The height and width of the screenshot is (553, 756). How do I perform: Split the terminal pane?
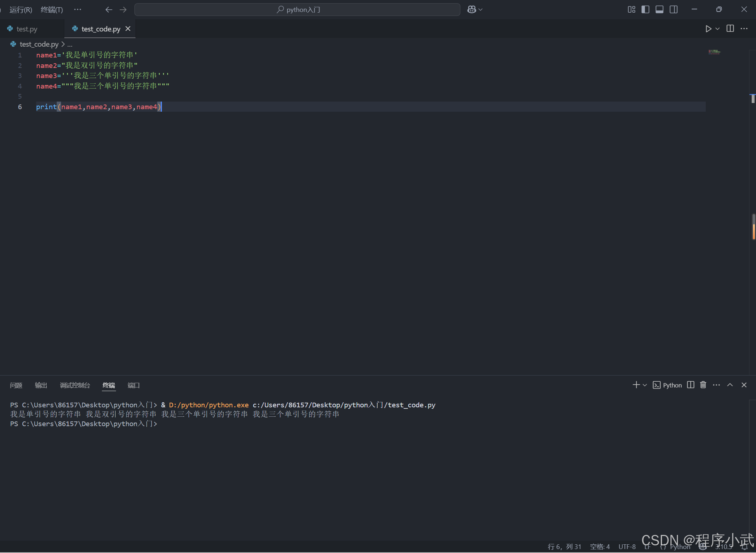coord(691,385)
